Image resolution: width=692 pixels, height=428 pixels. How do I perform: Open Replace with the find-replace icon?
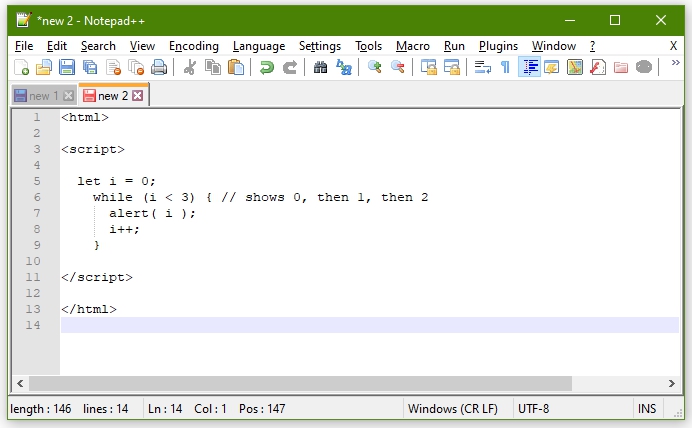point(343,68)
